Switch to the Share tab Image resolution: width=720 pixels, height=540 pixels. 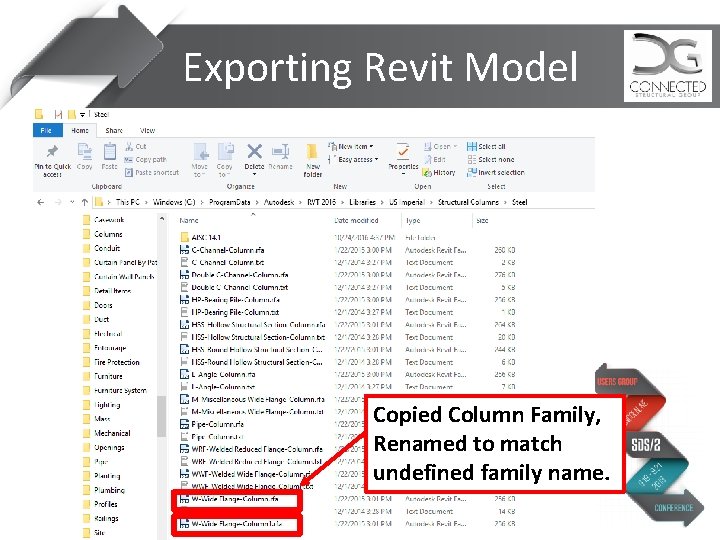click(x=114, y=130)
